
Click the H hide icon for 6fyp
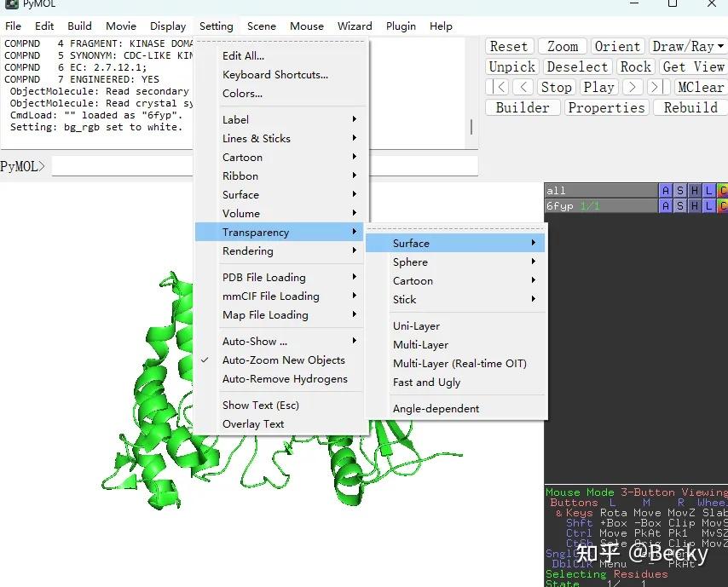coord(694,205)
